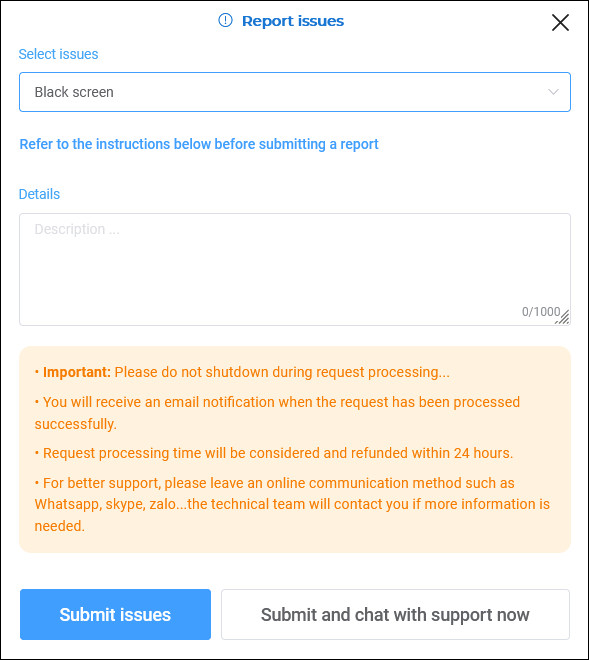Click the exclamation info icon beside Report issues
This screenshot has width=589, height=660.
click(x=225, y=20)
